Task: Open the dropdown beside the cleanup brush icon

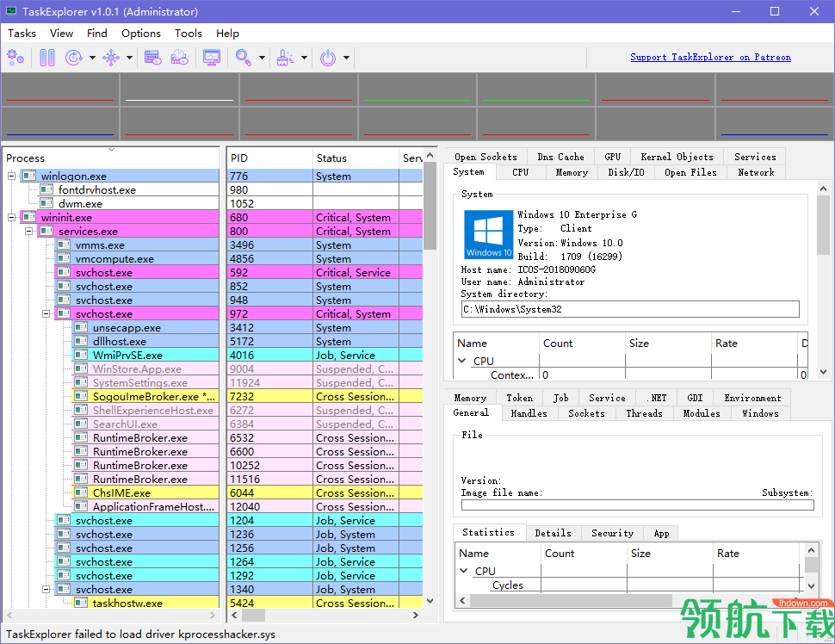Action: click(x=304, y=57)
